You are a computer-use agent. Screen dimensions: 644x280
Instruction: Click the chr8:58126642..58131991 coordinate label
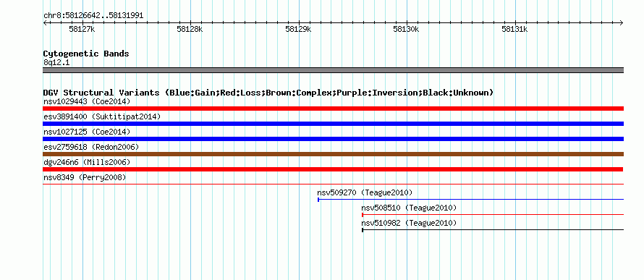(93, 16)
